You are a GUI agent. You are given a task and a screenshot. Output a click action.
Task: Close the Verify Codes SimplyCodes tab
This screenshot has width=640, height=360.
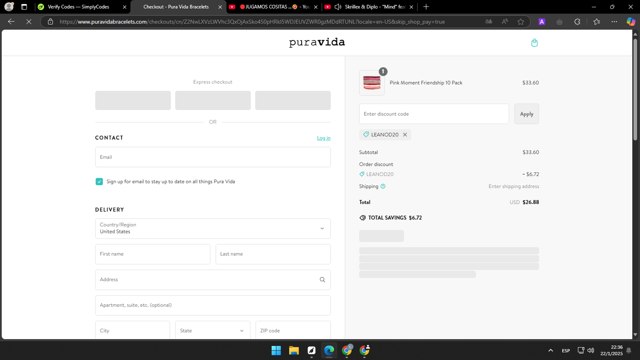click(x=124, y=7)
